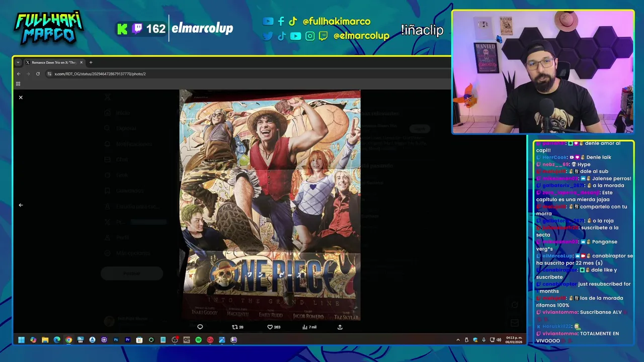The image size is (644, 362).
Task: Switch to Google Chrome in taskbar
Action: pos(68,340)
